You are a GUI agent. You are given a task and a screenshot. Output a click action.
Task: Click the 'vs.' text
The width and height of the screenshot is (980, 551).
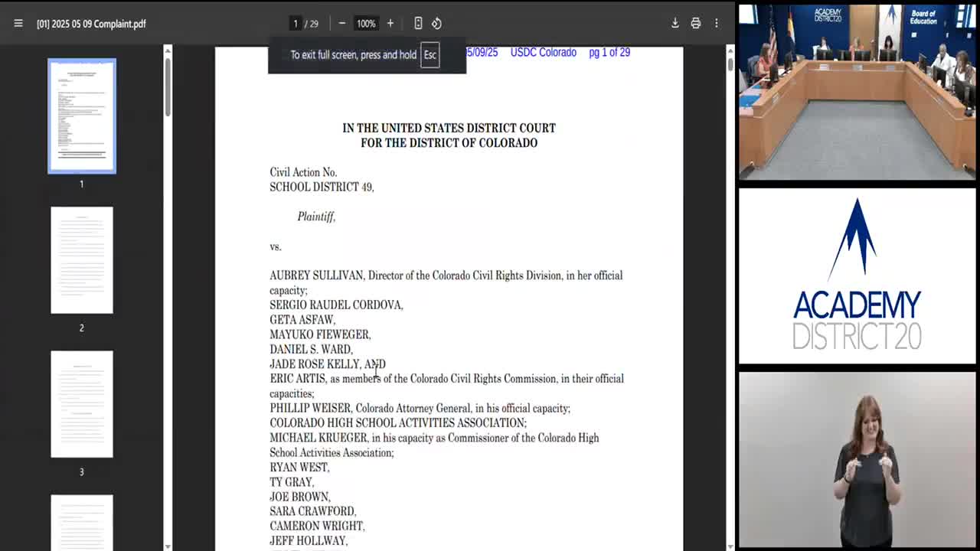click(276, 246)
